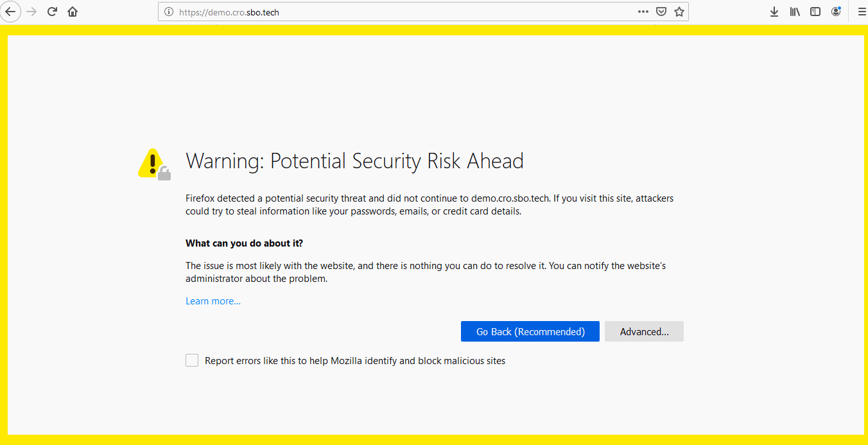
Task: Click the "Warning: Potential Security Risk Ahead" heading
Action: pos(354,161)
